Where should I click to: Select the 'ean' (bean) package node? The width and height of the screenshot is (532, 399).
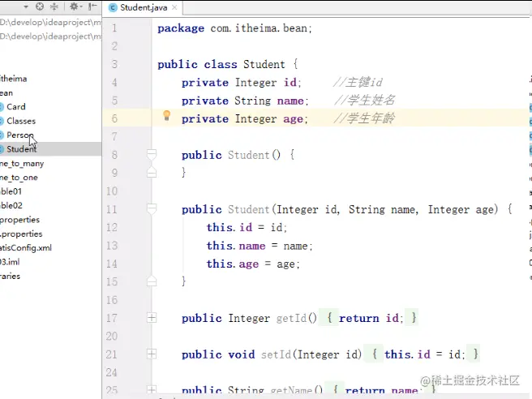coord(6,93)
